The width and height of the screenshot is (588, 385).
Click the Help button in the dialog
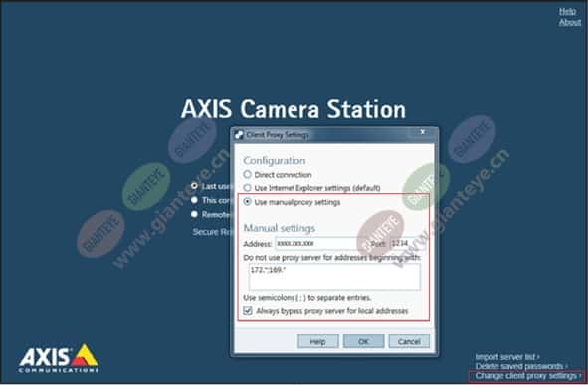tap(318, 341)
